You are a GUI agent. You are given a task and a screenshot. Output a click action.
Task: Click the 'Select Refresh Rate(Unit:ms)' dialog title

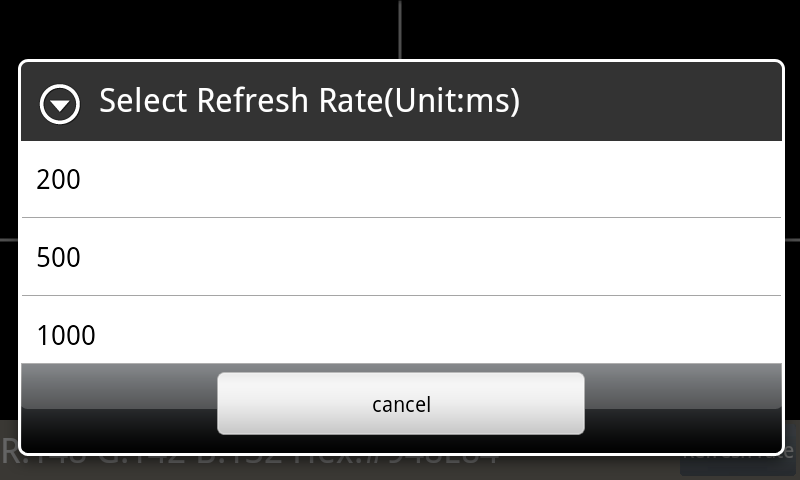[309, 100]
